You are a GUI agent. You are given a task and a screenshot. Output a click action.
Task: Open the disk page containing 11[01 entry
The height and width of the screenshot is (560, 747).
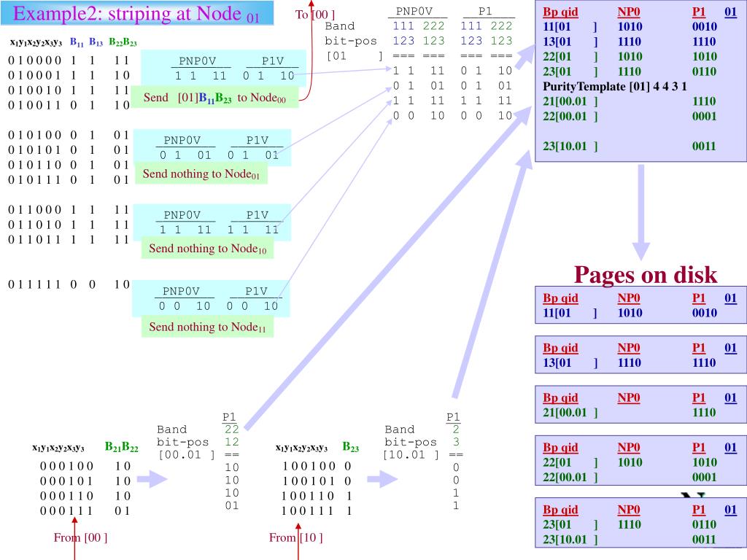click(640, 306)
